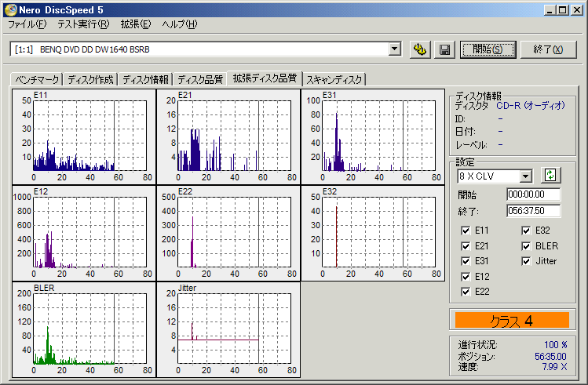The height and width of the screenshot is (385, 588).
Task: Uncheck the E11 checkbox
Action: tap(466, 231)
